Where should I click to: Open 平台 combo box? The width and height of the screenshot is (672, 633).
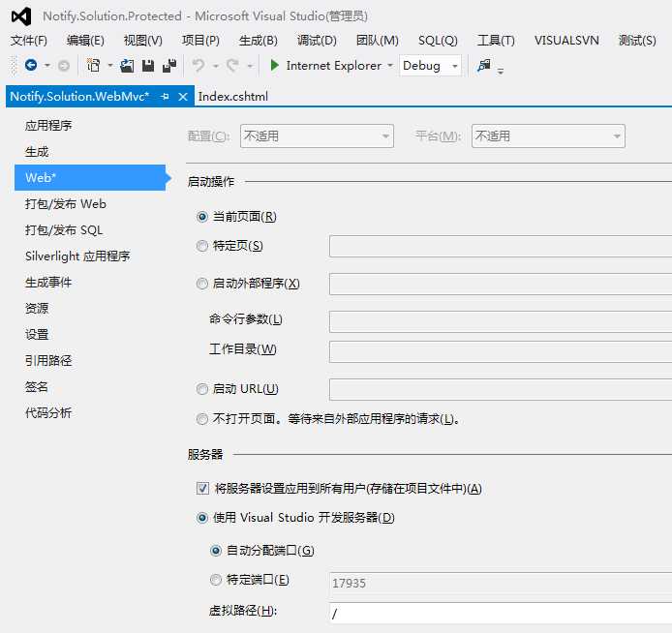tap(548, 136)
